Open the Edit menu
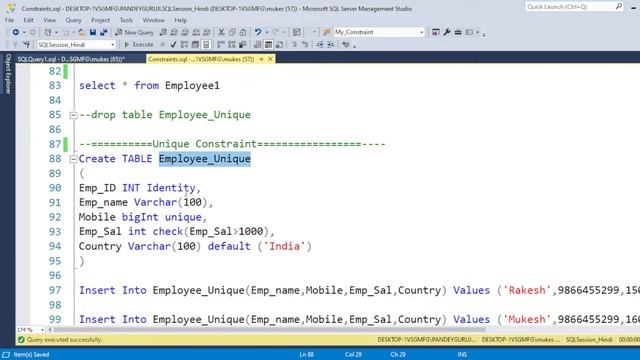The width and height of the screenshot is (640, 360). point(29,20)
